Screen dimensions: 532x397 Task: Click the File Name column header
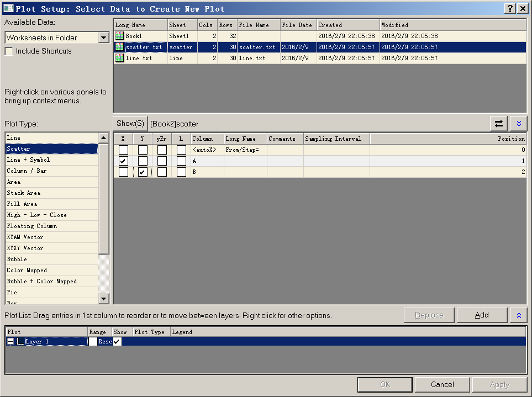[x=259, y=25]
